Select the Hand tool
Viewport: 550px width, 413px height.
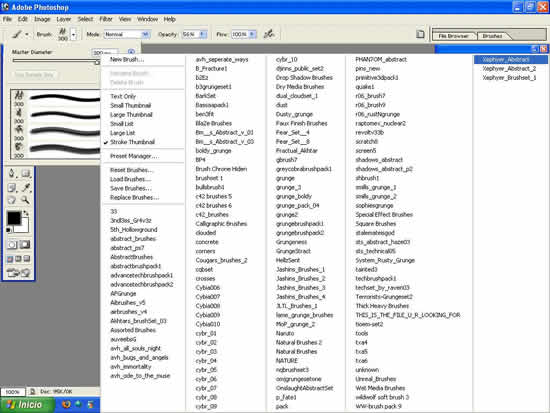[x=12, y=200]
